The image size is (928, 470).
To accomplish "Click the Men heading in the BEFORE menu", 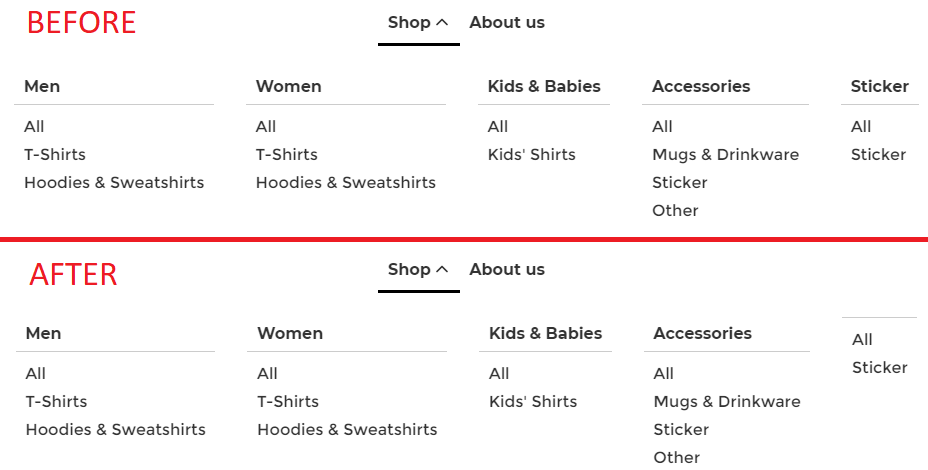I will (42, 87).
